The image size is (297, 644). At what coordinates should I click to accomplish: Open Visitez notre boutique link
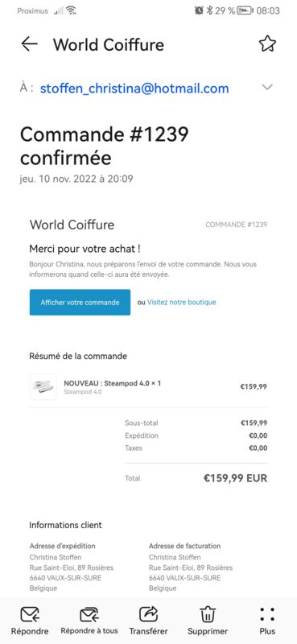(182, 303)
